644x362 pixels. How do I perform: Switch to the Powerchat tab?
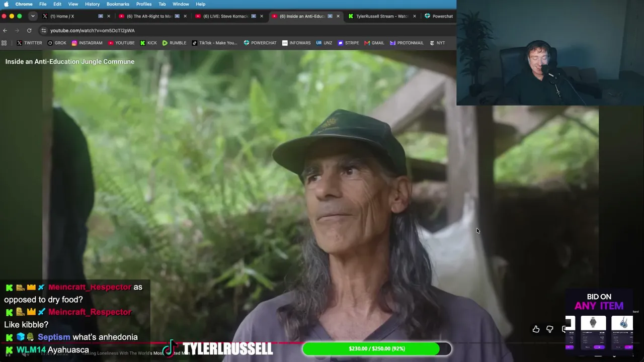[439, 16]
